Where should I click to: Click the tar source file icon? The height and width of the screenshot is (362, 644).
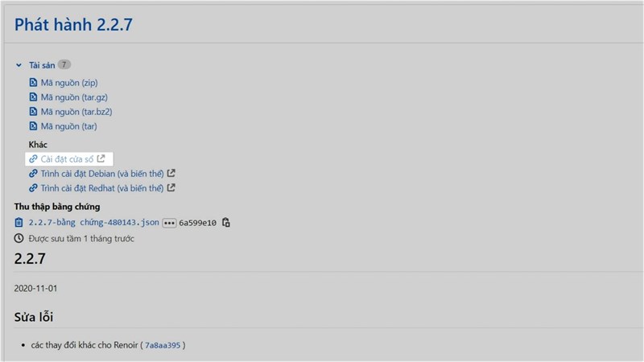[33, 126]
